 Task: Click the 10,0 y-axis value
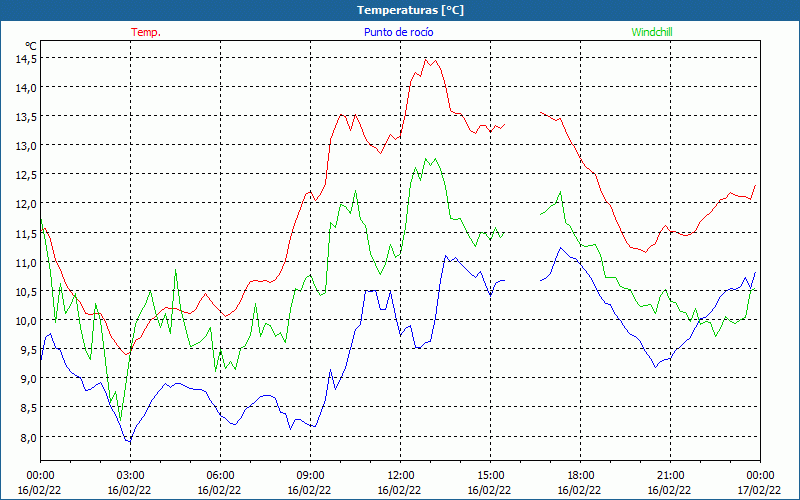click(x=27, y=321)
